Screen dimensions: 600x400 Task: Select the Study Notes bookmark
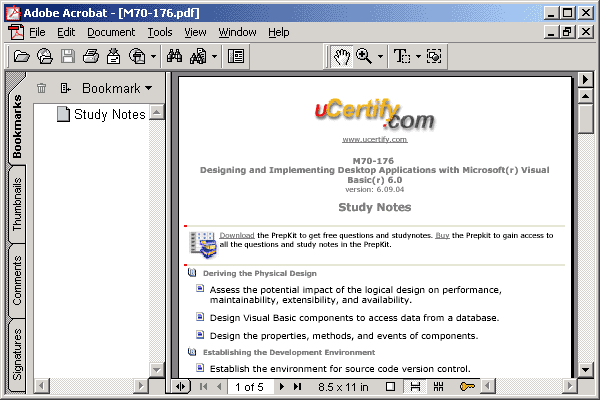pos(110,114)
